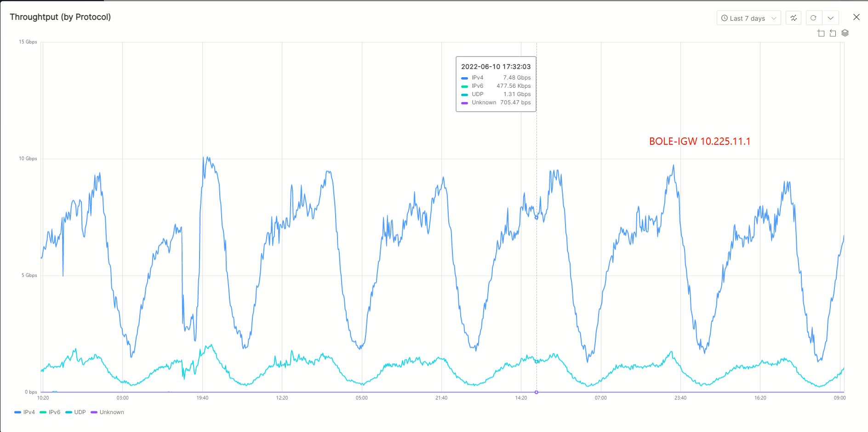Open the Last 7 days dropdown
Viewport: 868px width, 432px height.
pos(748,18)
